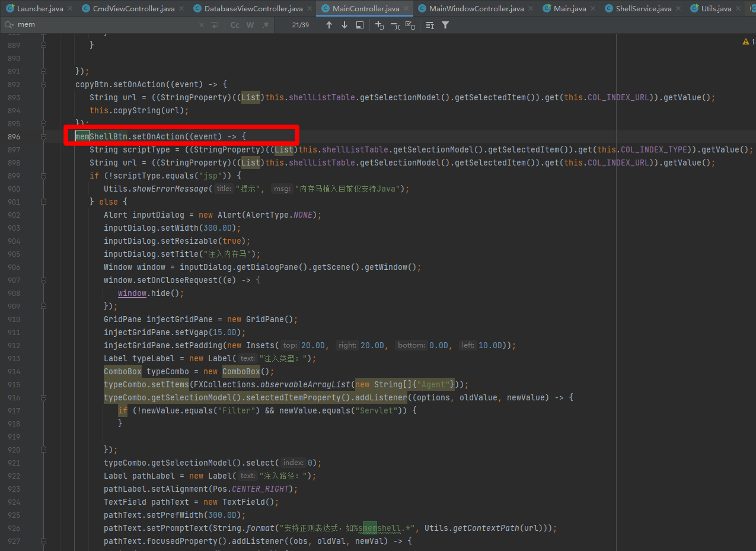Collapse the memShellBtn lambda at line 896

tap(43, 136)
